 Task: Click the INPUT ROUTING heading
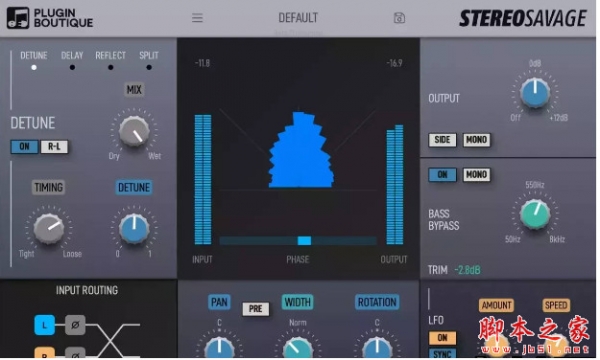pyautogui.click(x=87, y=290)
